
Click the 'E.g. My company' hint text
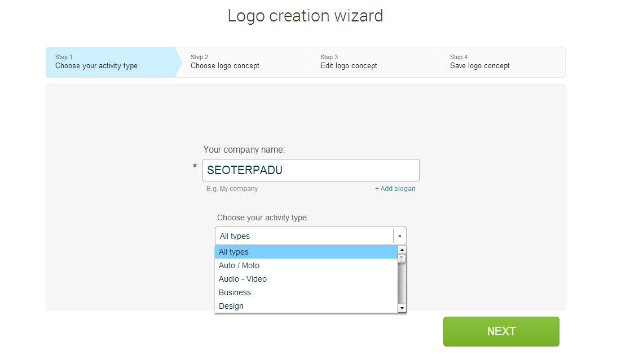(x=232, y=189)
